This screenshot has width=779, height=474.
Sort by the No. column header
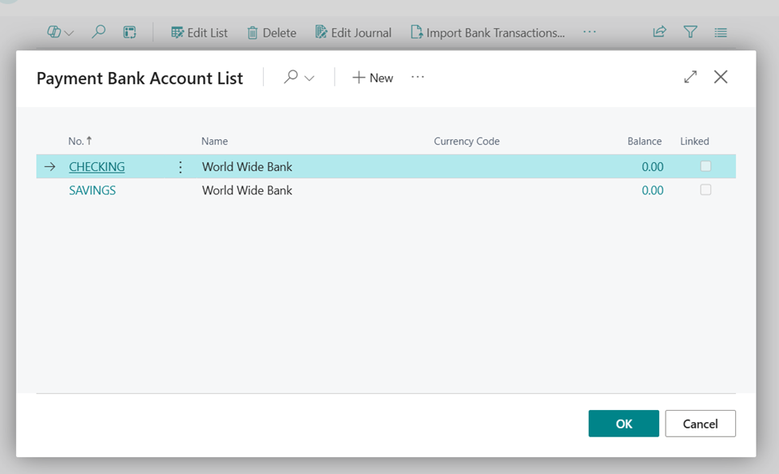[x=80, y=141]
